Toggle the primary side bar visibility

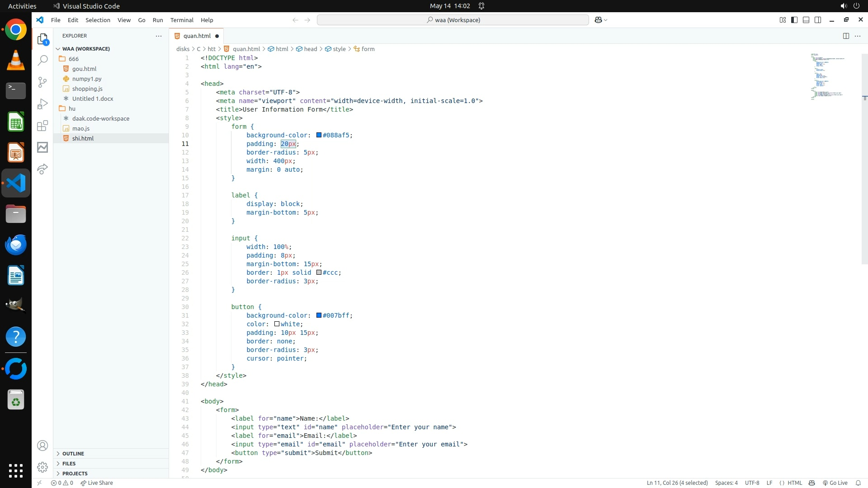(794, 20)
